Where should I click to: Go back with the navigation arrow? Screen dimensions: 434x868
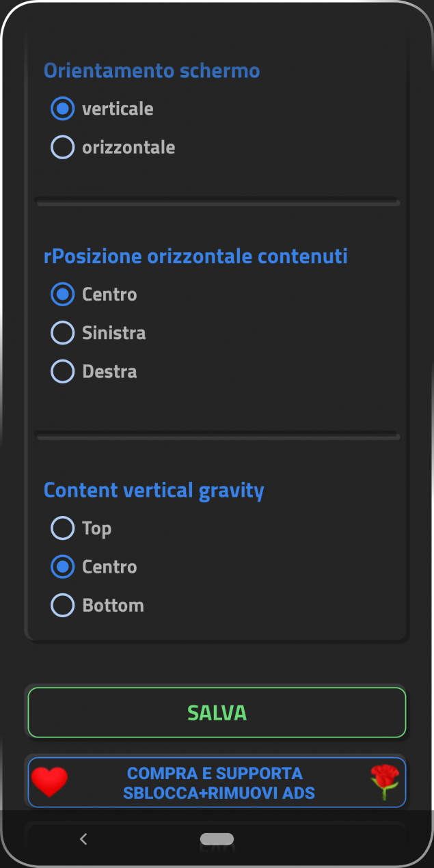[83, 839]
